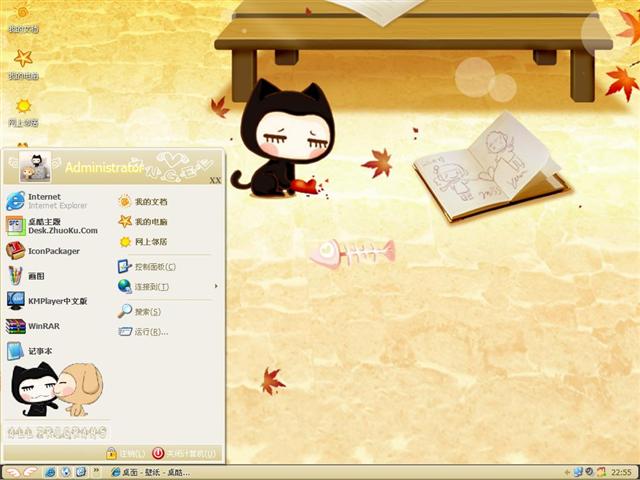
Task: Click the 22:55 system clock
Action: 621,473
